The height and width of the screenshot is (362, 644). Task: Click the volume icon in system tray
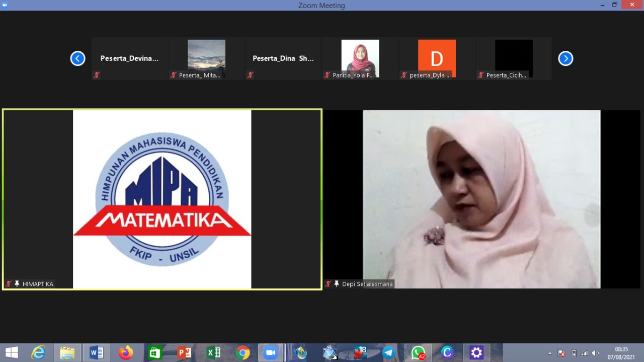(595, 353)
